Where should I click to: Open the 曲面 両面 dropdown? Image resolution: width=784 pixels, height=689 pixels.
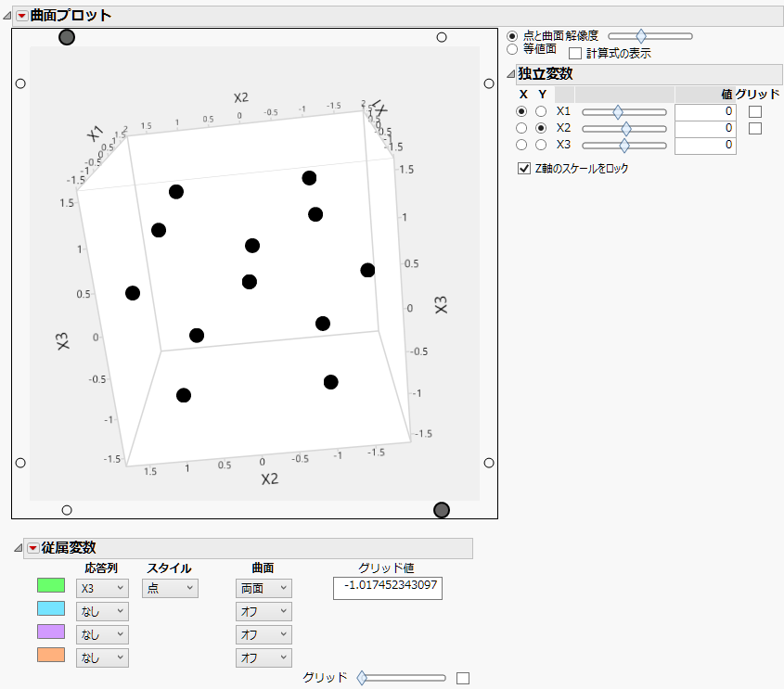[263, 588]
